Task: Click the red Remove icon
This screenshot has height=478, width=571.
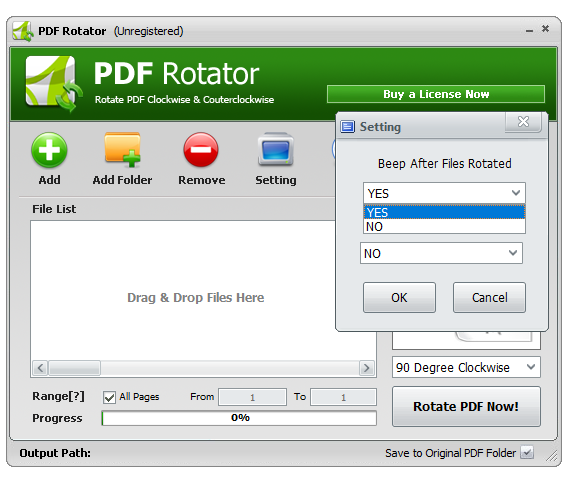Action: click(x=201, y=150)
